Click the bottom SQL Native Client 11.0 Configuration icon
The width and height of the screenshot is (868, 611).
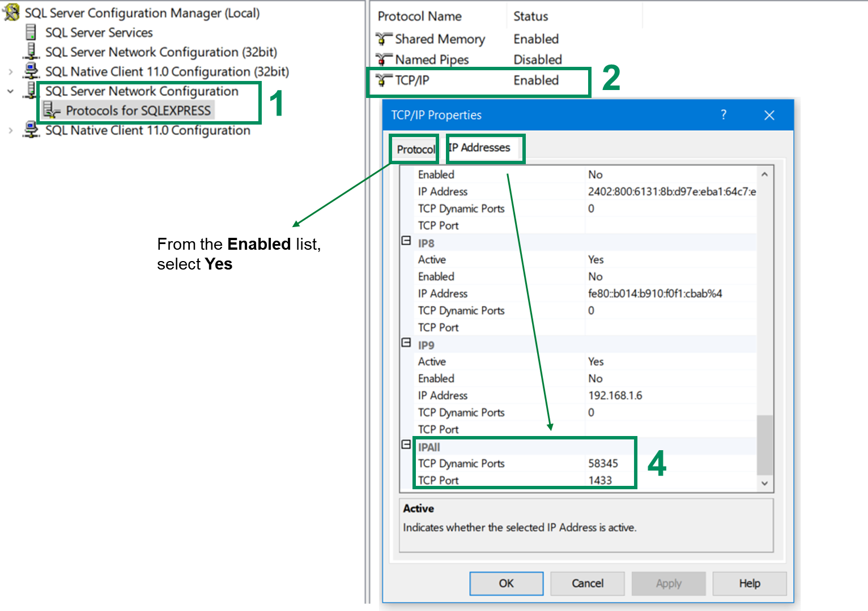coord(31,130)
